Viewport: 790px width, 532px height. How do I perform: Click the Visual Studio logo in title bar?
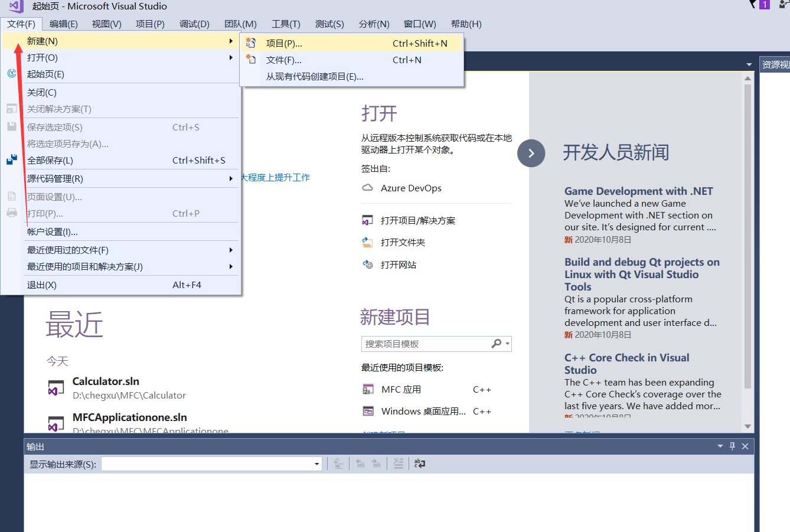[16, 6]
